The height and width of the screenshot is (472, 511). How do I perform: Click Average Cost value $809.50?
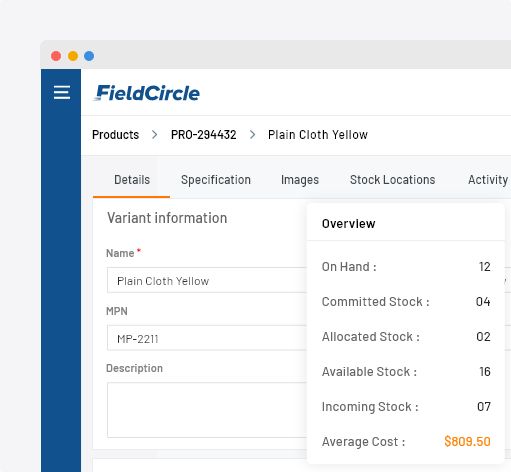point(467,441)
